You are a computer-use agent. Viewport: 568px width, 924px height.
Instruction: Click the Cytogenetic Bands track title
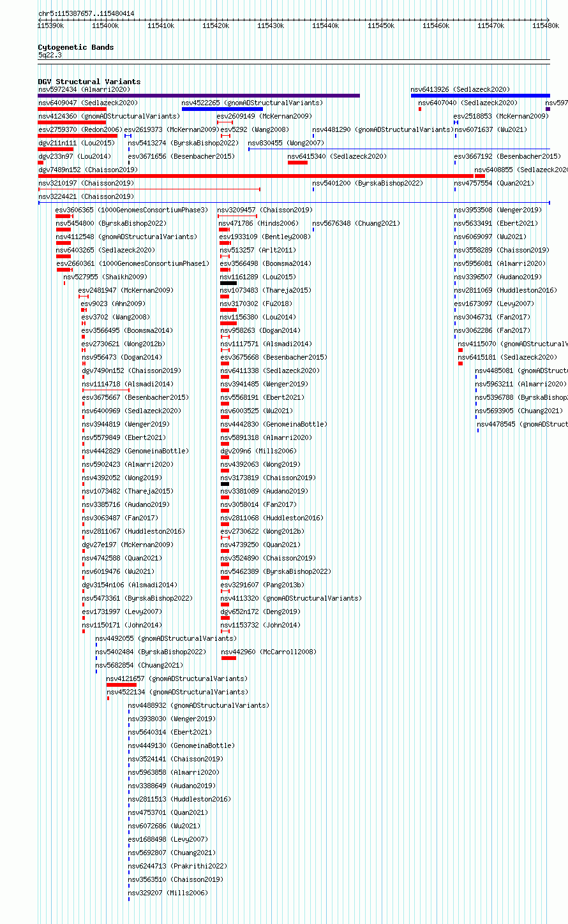point(76,47)
